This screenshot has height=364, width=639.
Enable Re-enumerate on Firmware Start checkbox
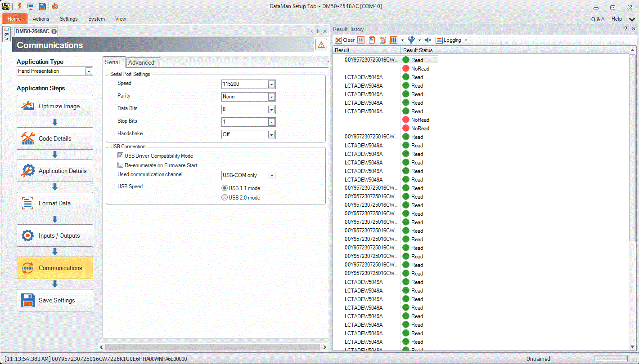pyautogui.click(x=120, y=165)
